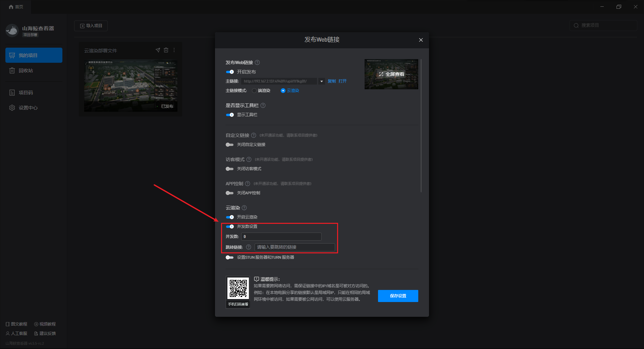The image size is (644, 349).
Task: Click the help icon beside 自定义链接
Action: pyautogui.click(x=254, y=135)
